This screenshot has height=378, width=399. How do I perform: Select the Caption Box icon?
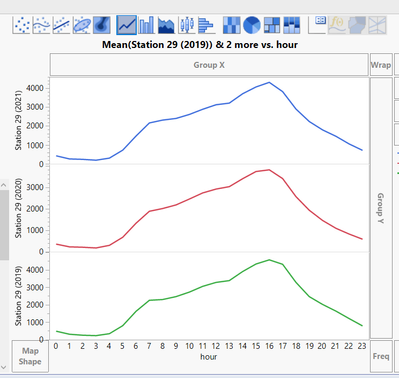[317, 25]
